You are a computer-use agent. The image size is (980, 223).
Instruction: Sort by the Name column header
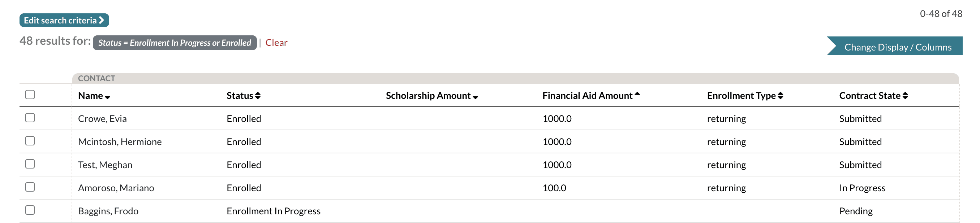(x=91, y=96)
